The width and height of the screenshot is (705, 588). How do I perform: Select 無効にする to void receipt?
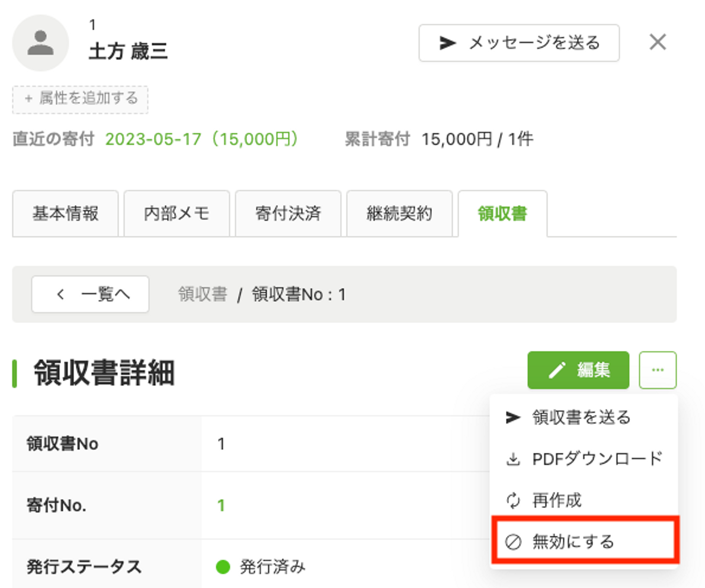coord(573,541)
